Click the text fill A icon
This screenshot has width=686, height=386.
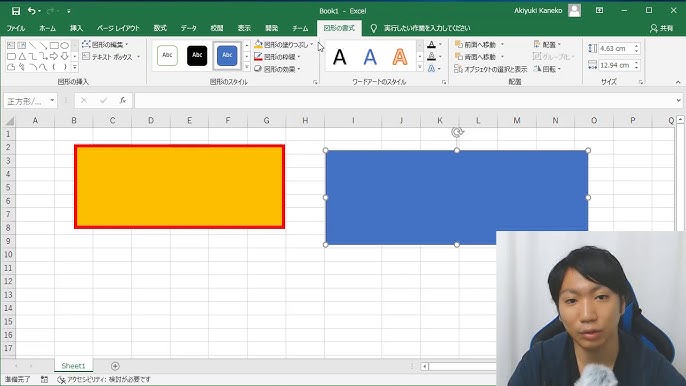(431, 45)
